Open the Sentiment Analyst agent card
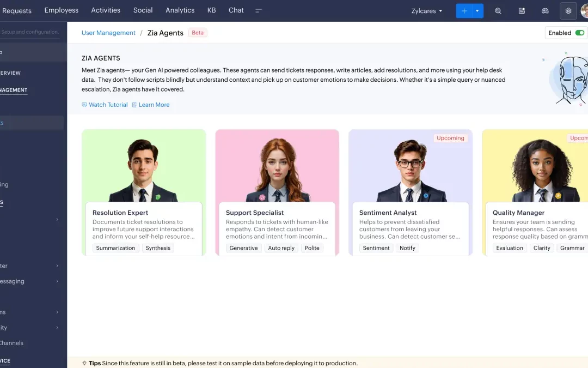The width and height of the screenshot is (588, 368). tap(411, 192)
